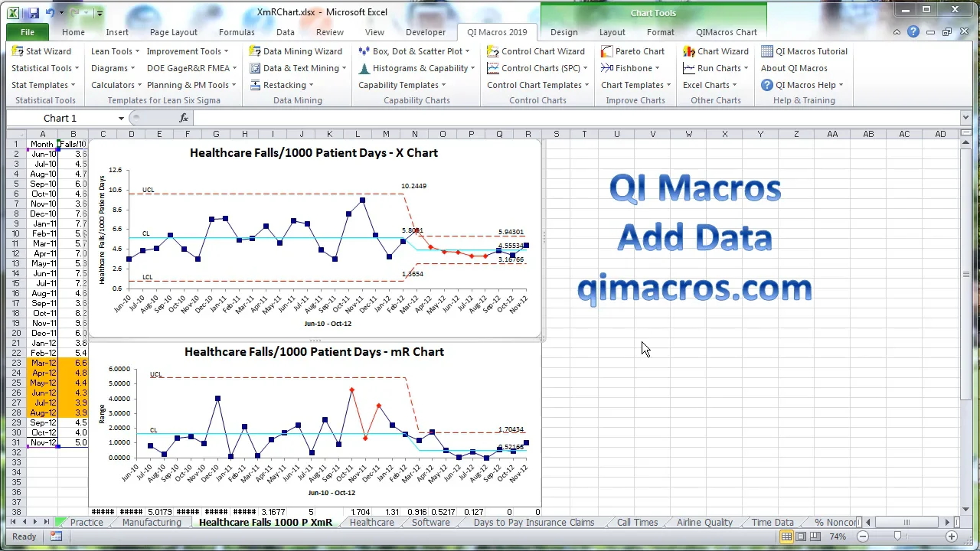Go to the next sheet with tab arrow
This screenshot has width=980, height=551.
click(35, 522)
